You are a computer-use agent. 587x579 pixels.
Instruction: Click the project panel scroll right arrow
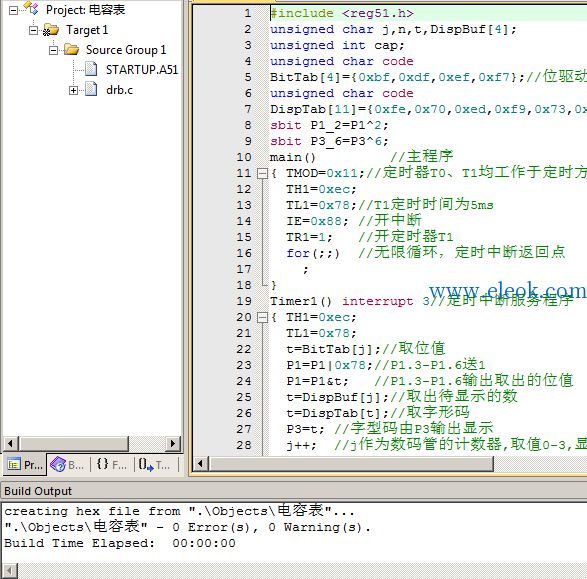(173, 444)
